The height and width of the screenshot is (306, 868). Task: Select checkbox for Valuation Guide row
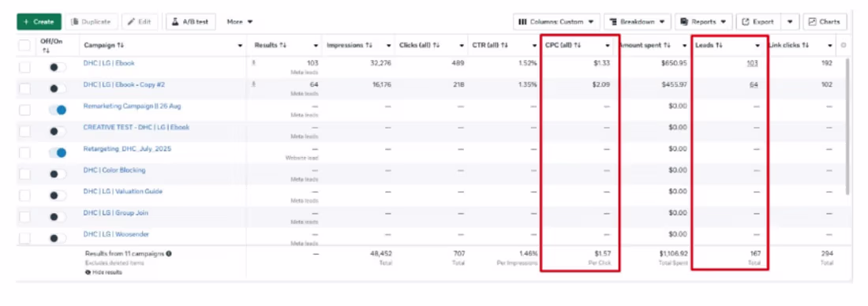click(x=25, y=196)
